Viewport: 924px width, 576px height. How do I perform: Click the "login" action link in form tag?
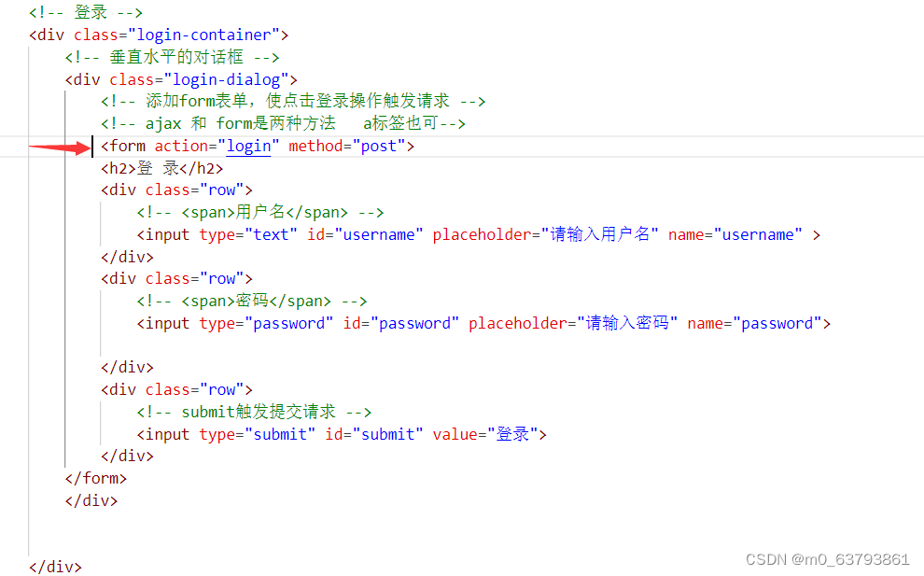click(x=248, y=147)
